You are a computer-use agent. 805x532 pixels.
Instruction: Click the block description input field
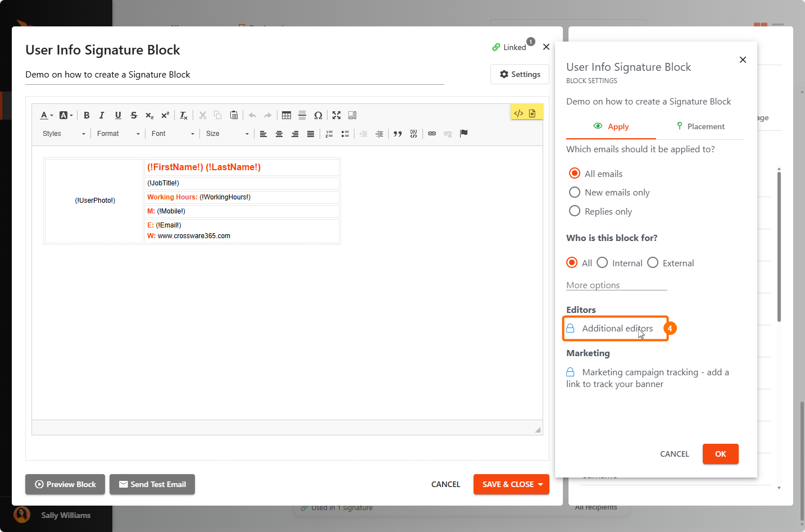234,75
